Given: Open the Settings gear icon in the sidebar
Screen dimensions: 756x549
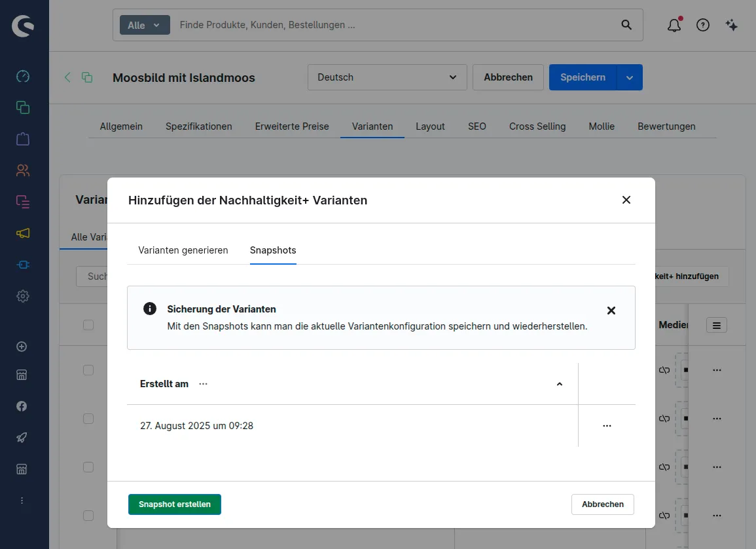Looking at the screenshot, I should coord(23,295).
